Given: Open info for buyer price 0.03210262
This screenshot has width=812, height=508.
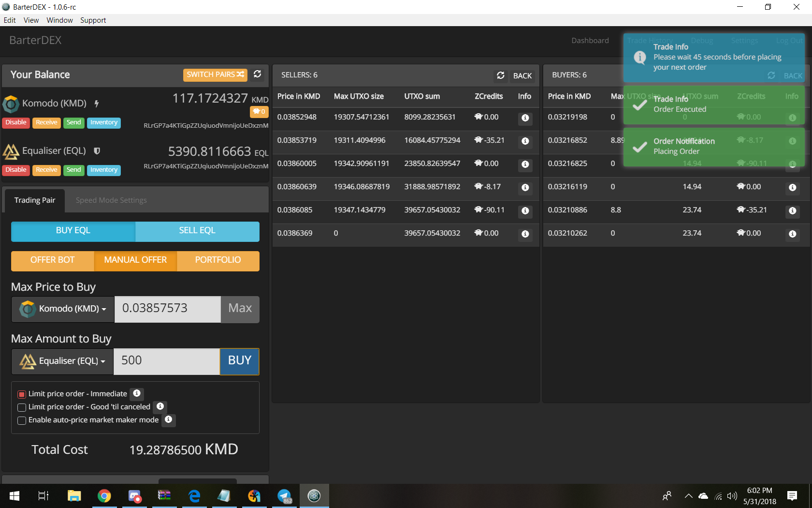Looking at the screenshot, I should point(793,234).
